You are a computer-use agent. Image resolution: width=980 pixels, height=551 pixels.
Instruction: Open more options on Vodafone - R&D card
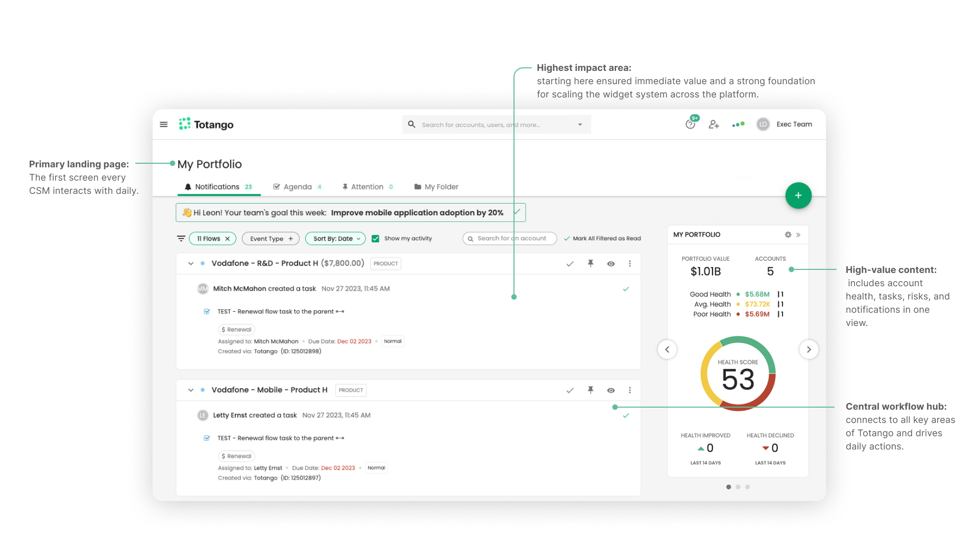(x=630, y=264)
